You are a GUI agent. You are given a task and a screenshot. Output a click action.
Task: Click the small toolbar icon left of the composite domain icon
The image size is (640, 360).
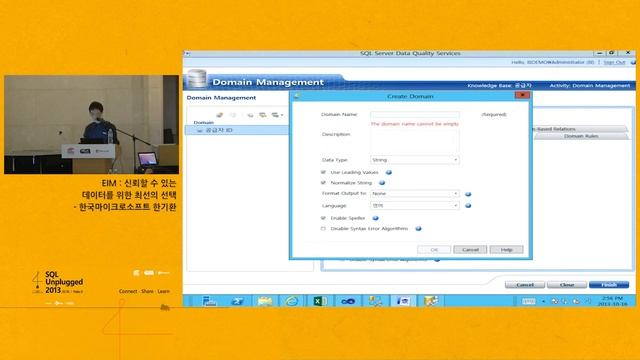click(x=250, y=115)
